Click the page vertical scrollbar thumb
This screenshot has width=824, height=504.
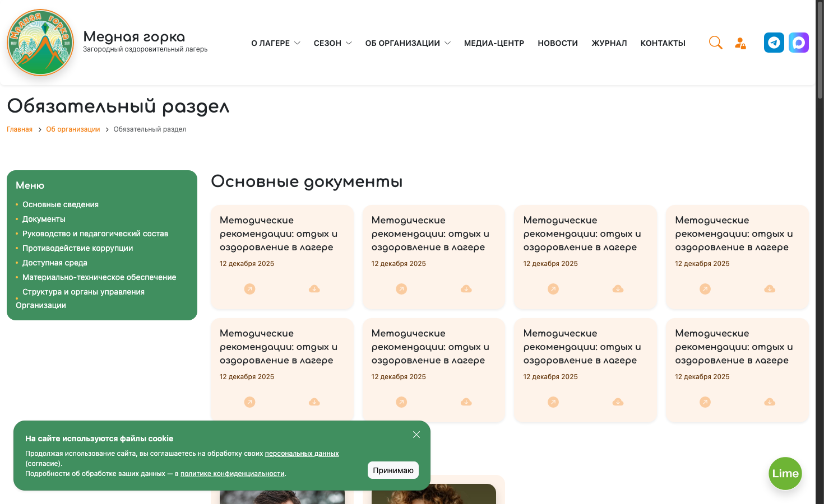pos(820,50)
